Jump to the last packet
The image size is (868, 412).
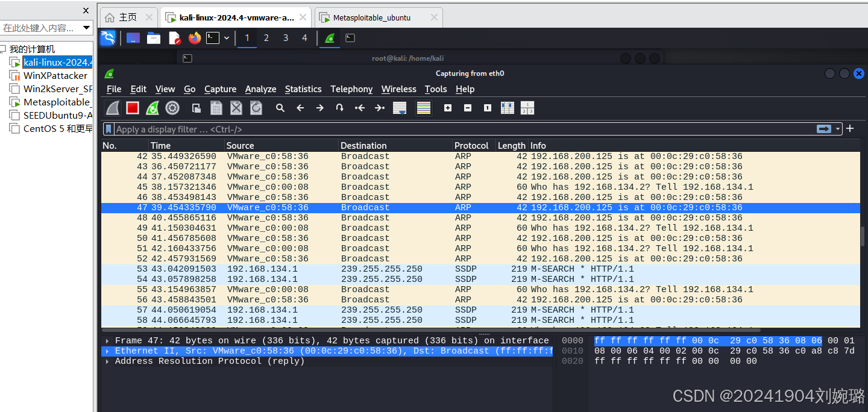coord(380,108)
